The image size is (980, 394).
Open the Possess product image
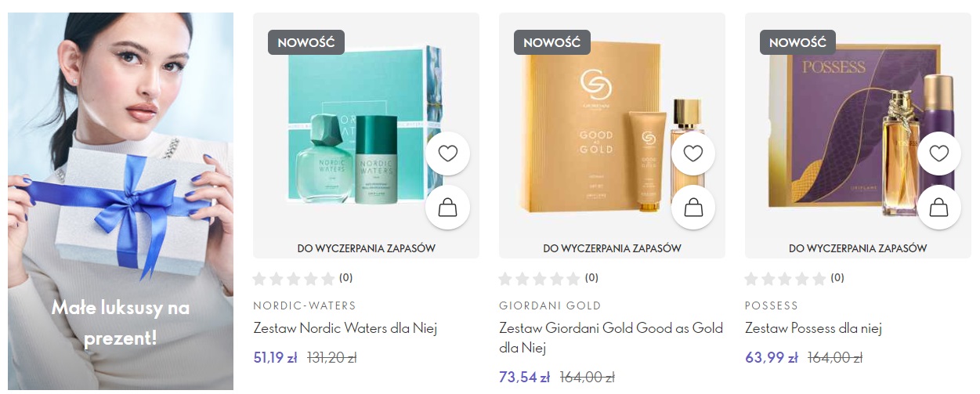point(858,136)
